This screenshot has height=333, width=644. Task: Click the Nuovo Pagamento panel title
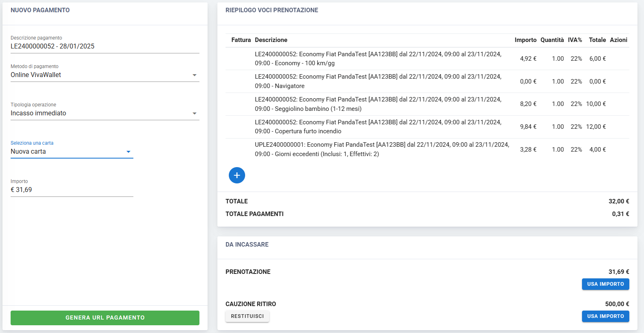[40, 10]
